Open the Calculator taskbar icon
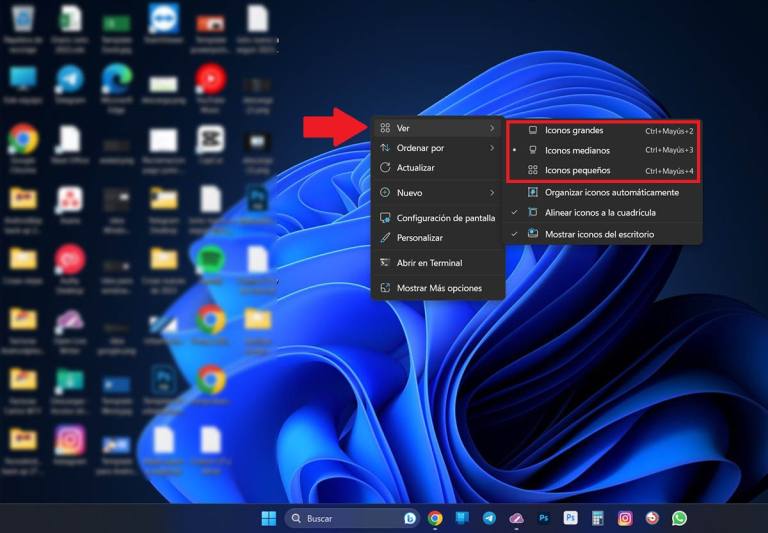Screen dimensions: 768x533 (598, 518)
